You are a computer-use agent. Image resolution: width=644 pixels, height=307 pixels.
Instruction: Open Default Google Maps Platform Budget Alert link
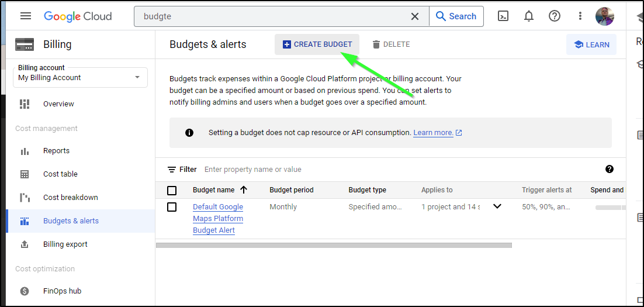[x=218, y=218]
